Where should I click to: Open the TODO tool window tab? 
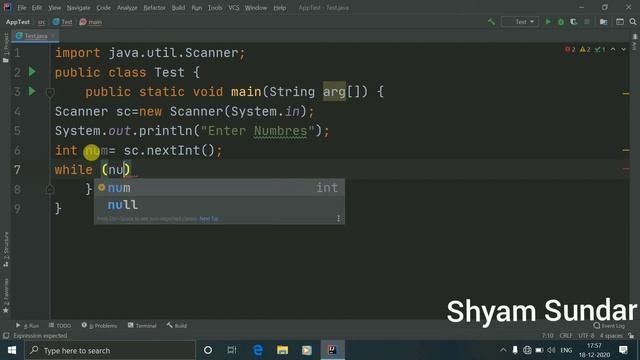tap(60, 326)
